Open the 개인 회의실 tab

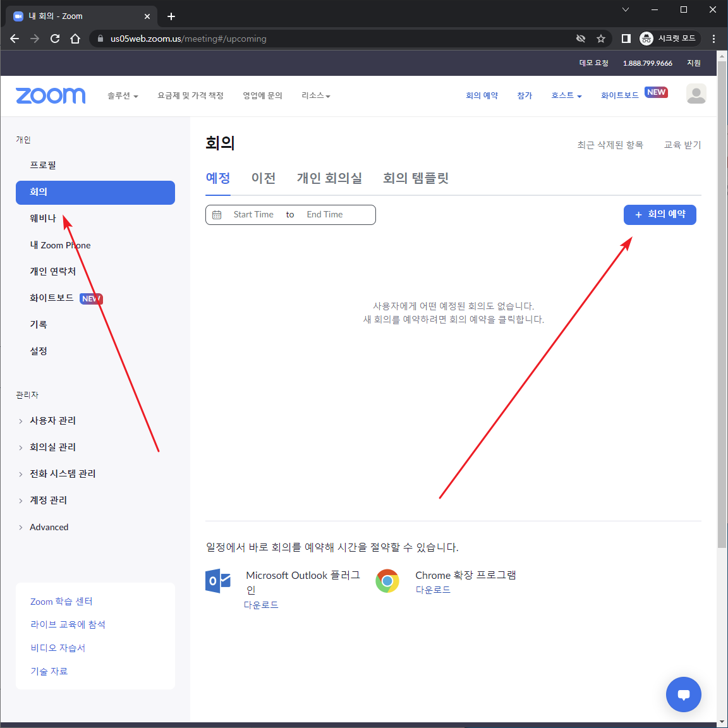329,178
